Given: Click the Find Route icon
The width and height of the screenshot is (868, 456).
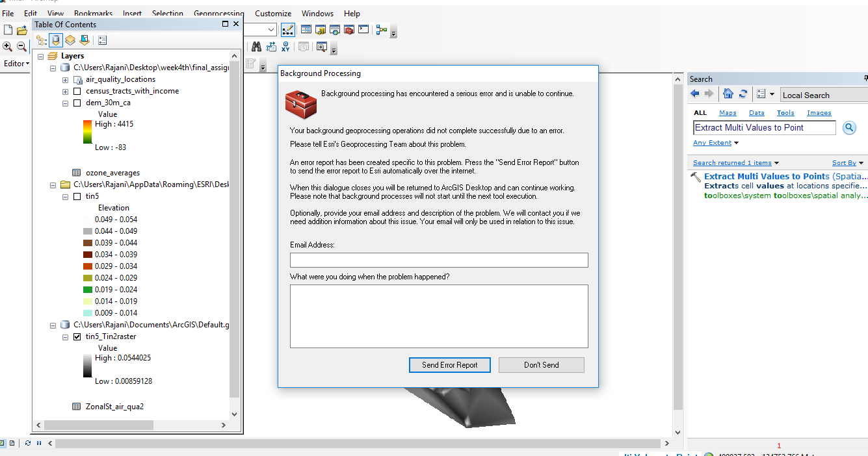Looking at the screenshot, I should click(x=271, y=47).
